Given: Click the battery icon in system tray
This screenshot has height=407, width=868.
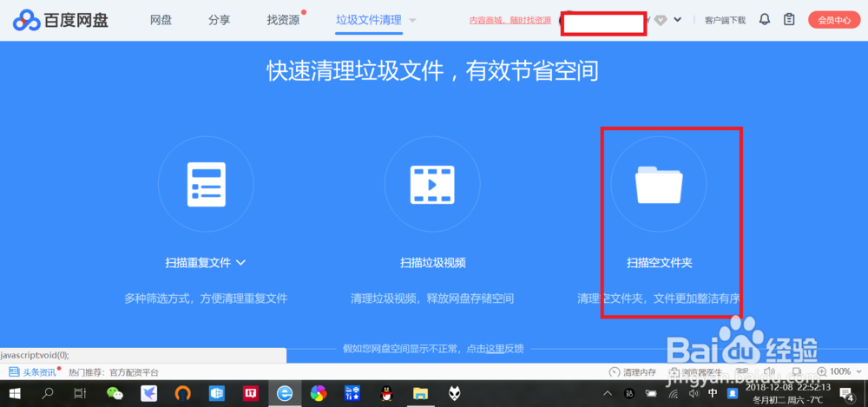Looking at the screenshot, I should point(650,394).
